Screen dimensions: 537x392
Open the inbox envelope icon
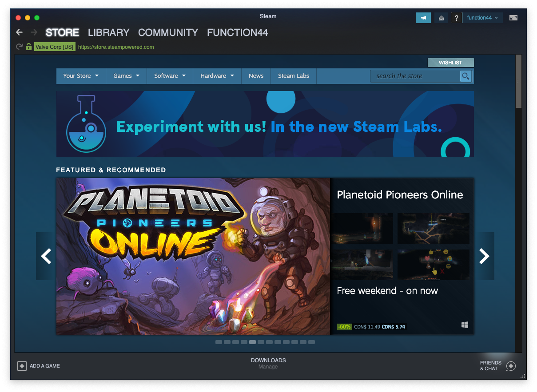tap(441, 18)
